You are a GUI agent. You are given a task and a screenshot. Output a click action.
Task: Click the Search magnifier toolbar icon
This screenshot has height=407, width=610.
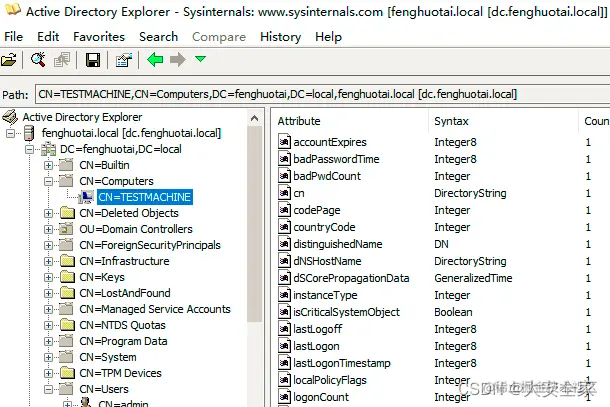[x=38, y=60]
